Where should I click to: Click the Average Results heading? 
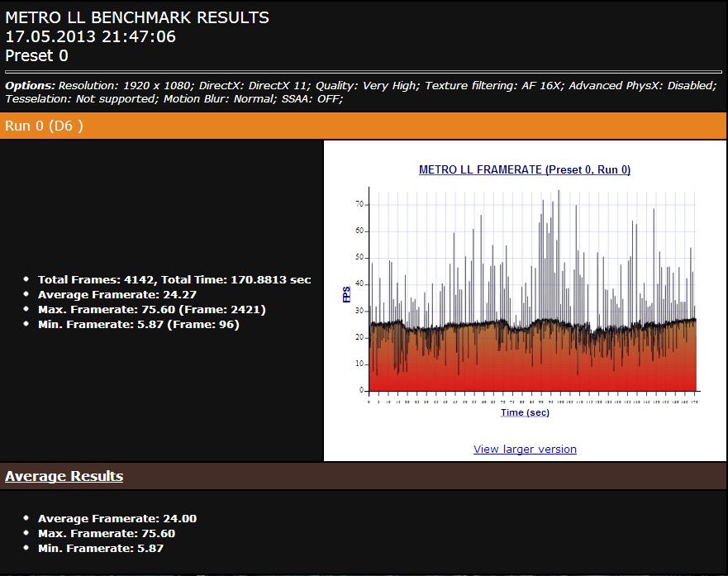pos(64,476)
